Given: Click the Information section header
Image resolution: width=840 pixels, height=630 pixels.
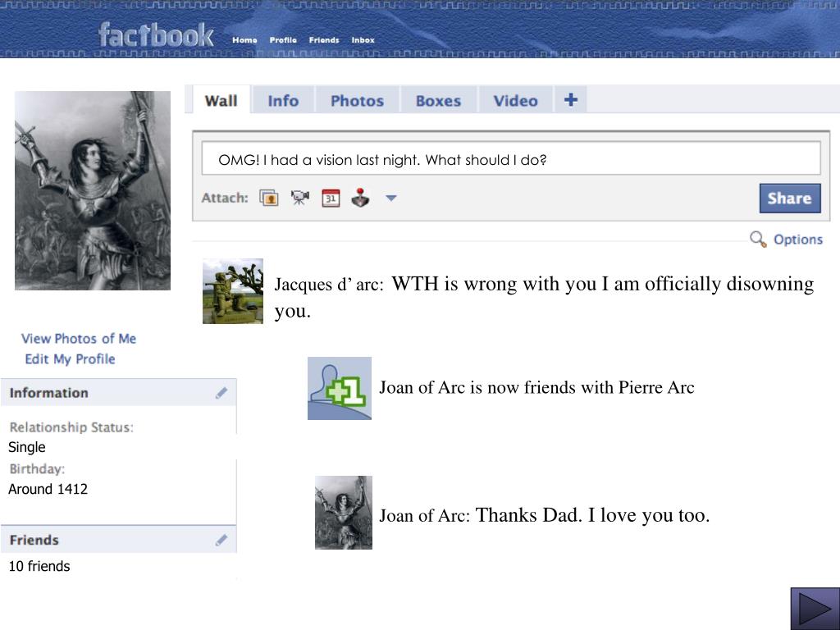Looking at the screenshot, I should click(x=118, y=393).
